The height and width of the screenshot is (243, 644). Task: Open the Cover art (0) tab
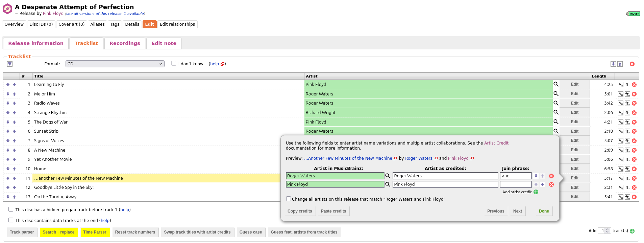(x=71, y=24)
